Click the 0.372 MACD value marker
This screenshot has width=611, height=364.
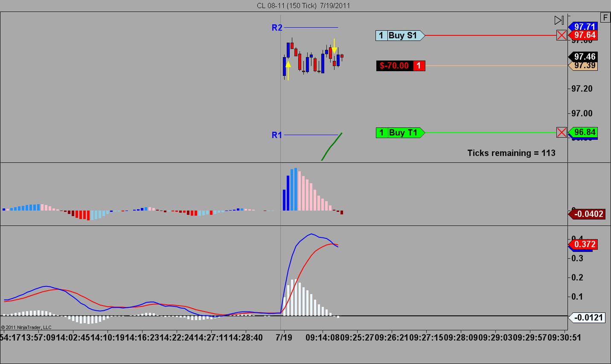583,244
